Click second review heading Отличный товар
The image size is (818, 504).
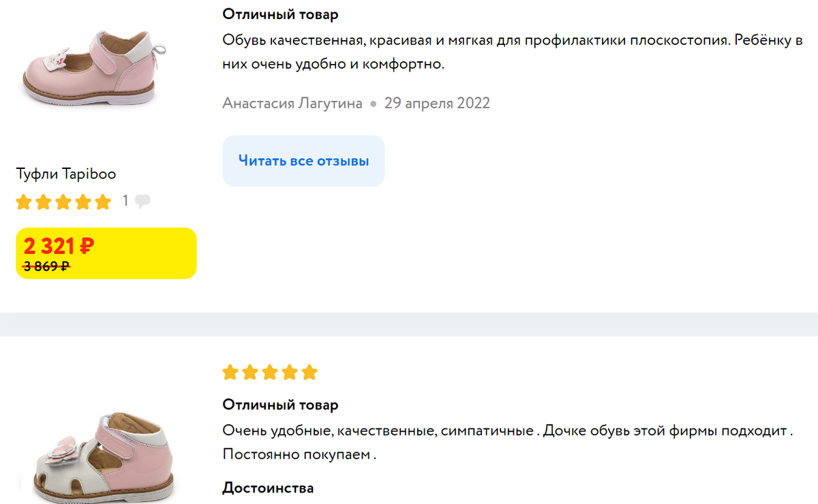[280, 404]
